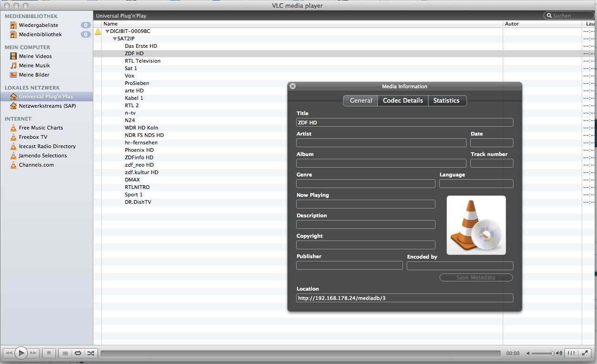Viewport: 597px width, 364px height.
Task: Open Freebox TV
Action: [x=33, y=137]
